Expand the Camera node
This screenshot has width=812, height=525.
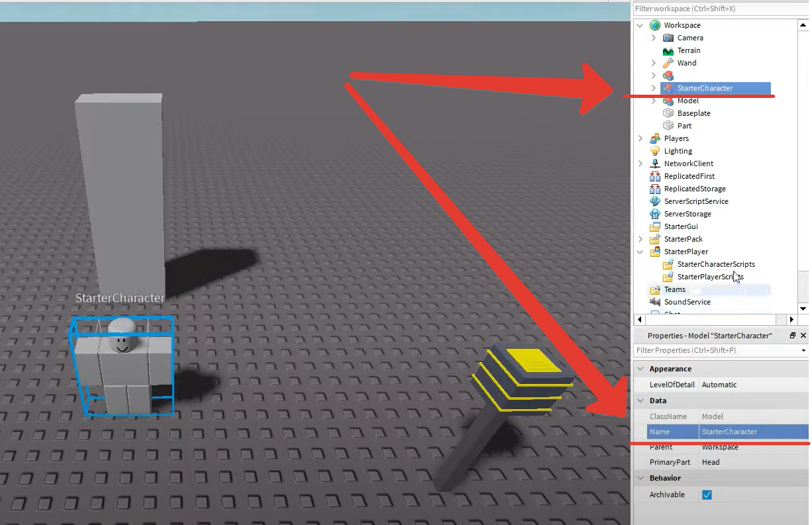(654, 38)
